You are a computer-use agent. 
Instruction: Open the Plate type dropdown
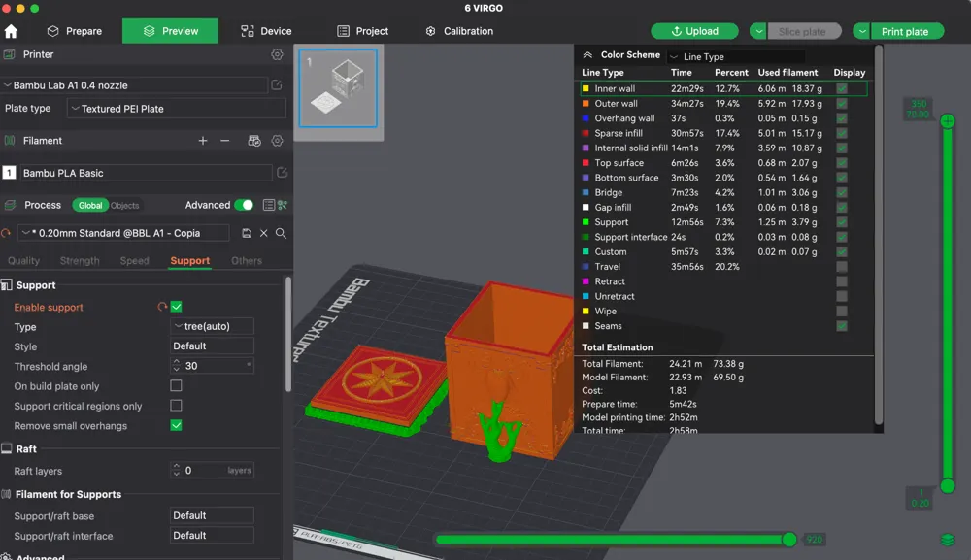click(177, 109)
